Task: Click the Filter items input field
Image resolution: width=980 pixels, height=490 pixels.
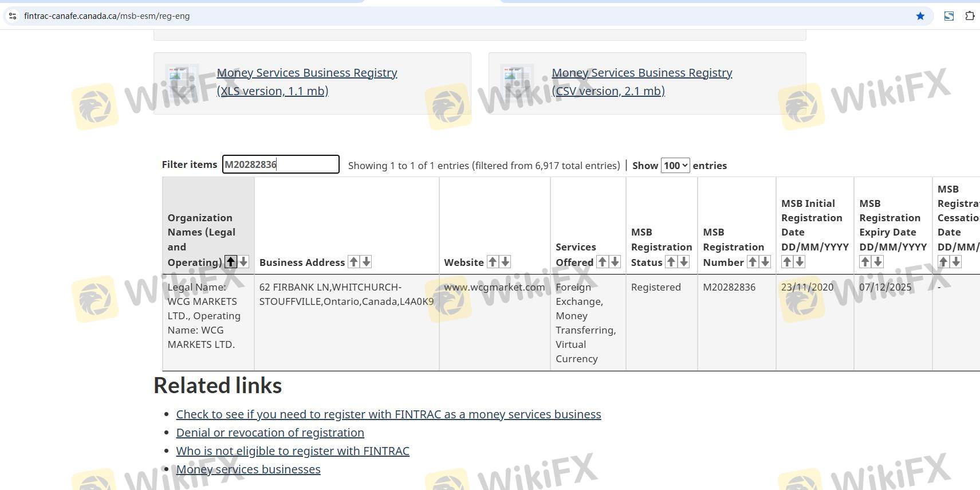Action: pos(281,164)
